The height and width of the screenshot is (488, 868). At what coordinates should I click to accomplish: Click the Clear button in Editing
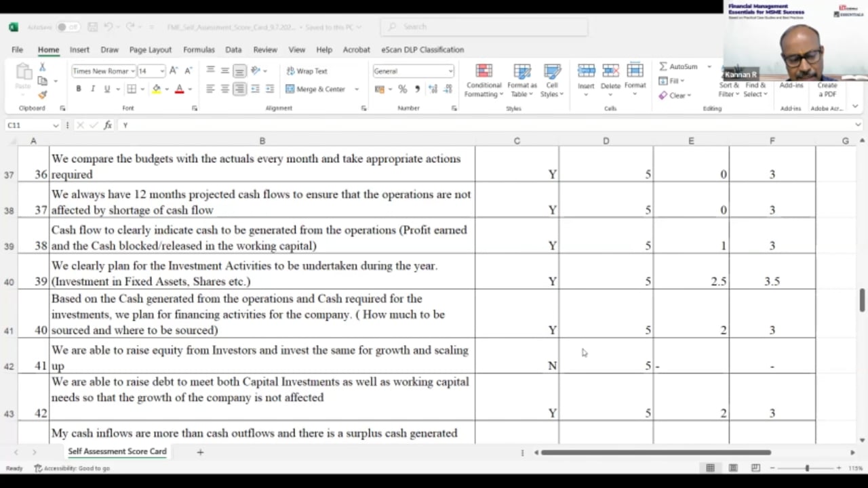(x=675, y=96)
